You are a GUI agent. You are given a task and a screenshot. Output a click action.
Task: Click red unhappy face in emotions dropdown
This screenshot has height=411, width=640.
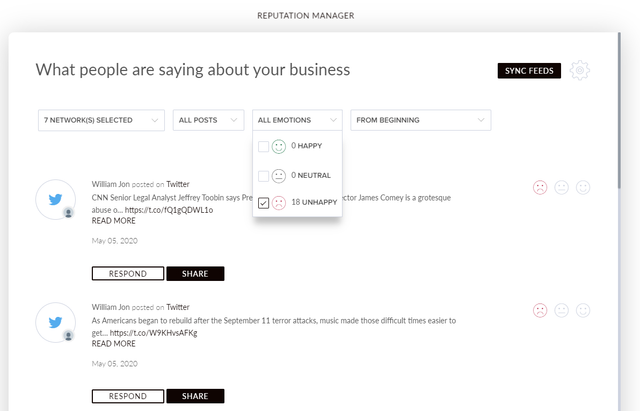[279, 202]
